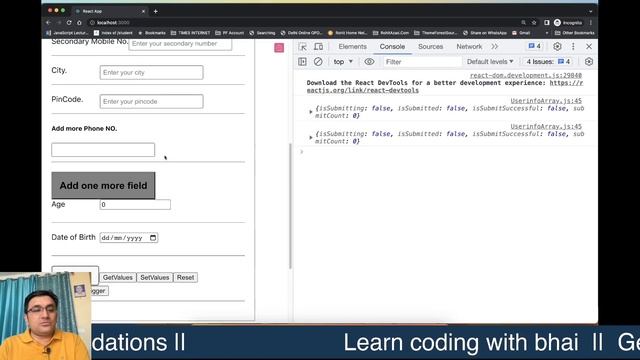Viewport: 640px width, 360px height.
Task: Open the TIMES INTERNET bookmark folder
Action: pyautogui.click(x=190, y=33)
